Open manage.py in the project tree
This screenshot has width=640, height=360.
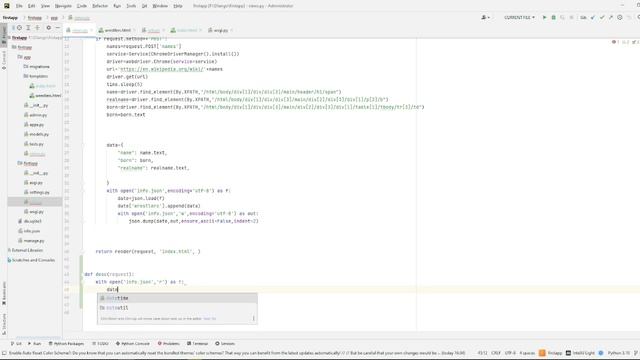click(x=31, y=241)
